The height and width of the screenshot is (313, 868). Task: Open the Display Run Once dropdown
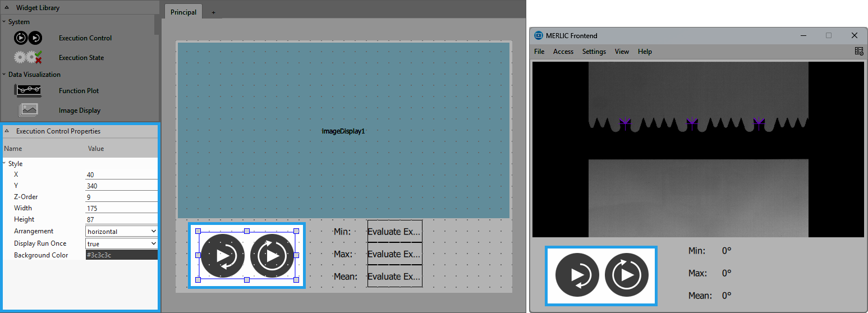pos(121,243)
